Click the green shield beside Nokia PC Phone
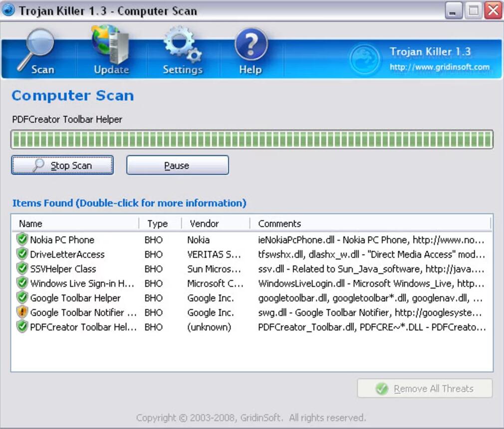Viewport: 504px width, 429px height. point(22,240)
